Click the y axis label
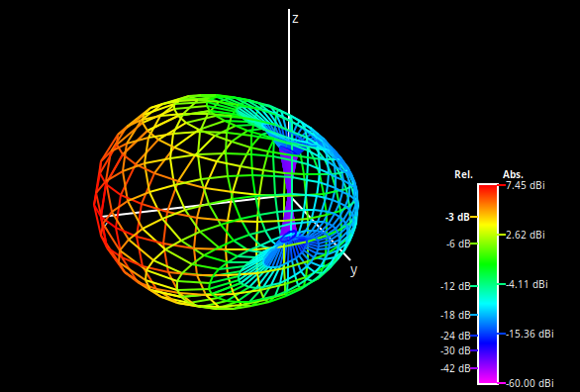This screenshot has height=392, width=580. click(353, 270)
